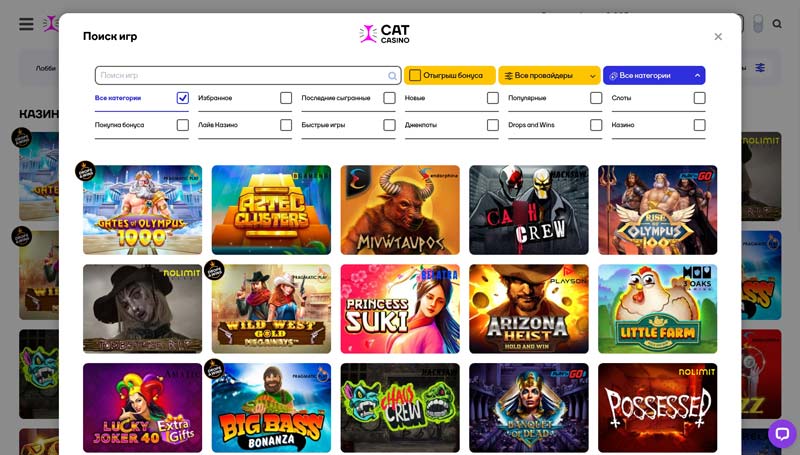
Task: Collapse the 'Все категории' dropdown
Action: pos(697,76)
